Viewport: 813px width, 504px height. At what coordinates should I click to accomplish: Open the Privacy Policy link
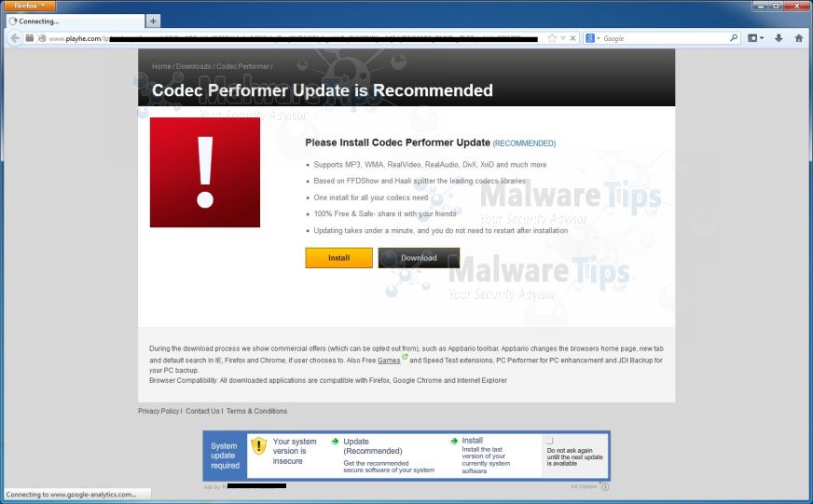[158, 411]
